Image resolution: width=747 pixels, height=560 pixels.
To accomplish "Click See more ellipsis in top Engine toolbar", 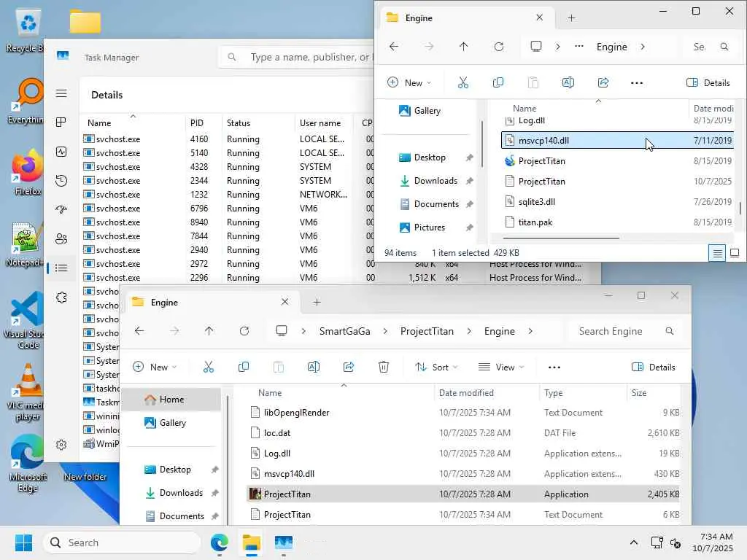I will click(x=636, y=83).
